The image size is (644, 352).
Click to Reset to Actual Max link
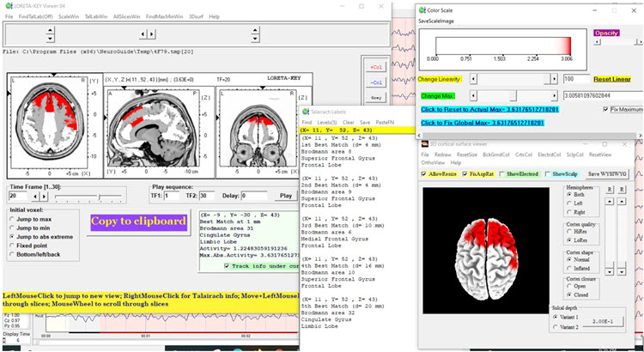488,110
